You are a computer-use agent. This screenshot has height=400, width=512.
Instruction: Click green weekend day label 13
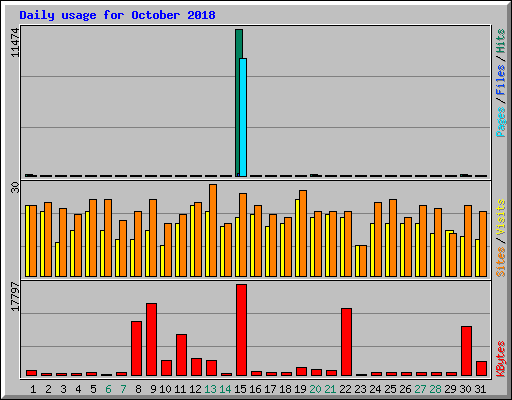click(x=210, y=389)
